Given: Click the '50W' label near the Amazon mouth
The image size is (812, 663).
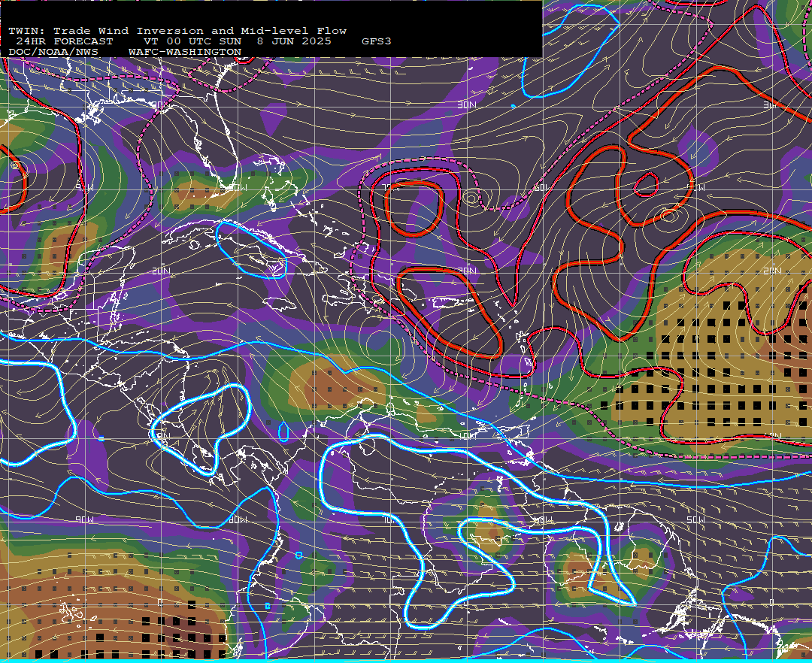Looking at the screenshot, I should 695,519.
